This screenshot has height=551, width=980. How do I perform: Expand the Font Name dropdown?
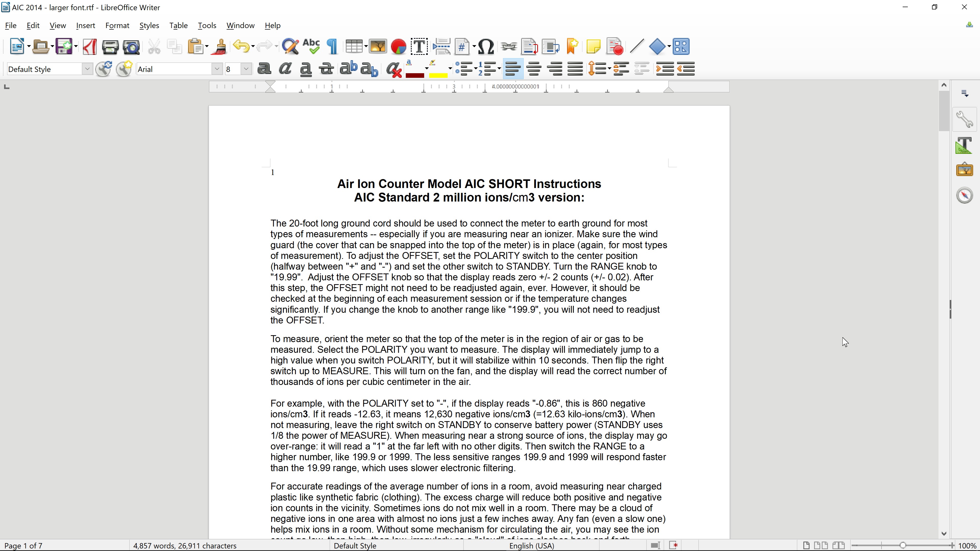coord(217,69)
